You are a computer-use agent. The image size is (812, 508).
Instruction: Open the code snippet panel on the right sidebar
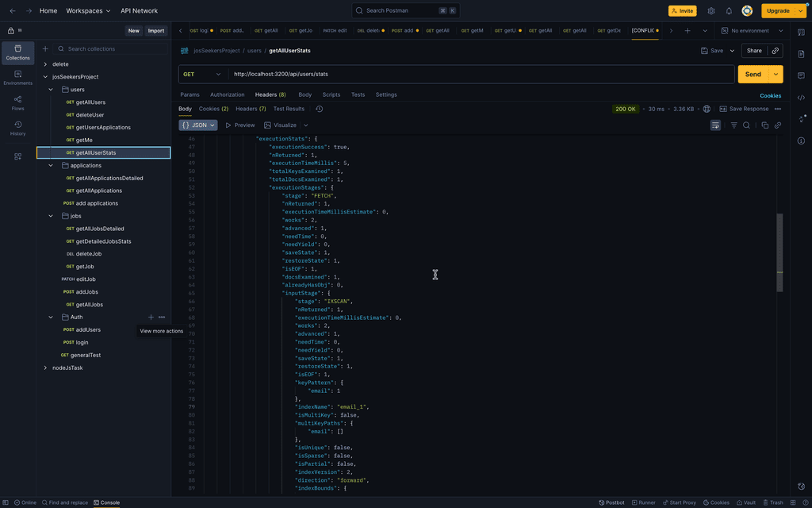801,98
